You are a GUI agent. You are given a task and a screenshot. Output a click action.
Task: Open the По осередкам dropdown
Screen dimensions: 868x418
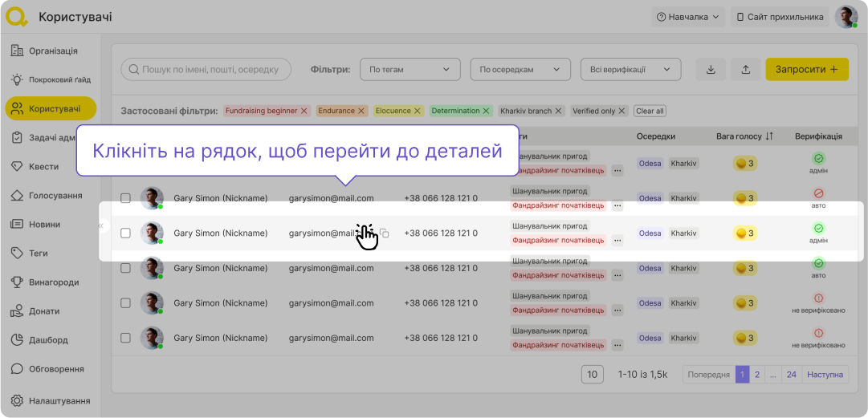pos(520,70)
